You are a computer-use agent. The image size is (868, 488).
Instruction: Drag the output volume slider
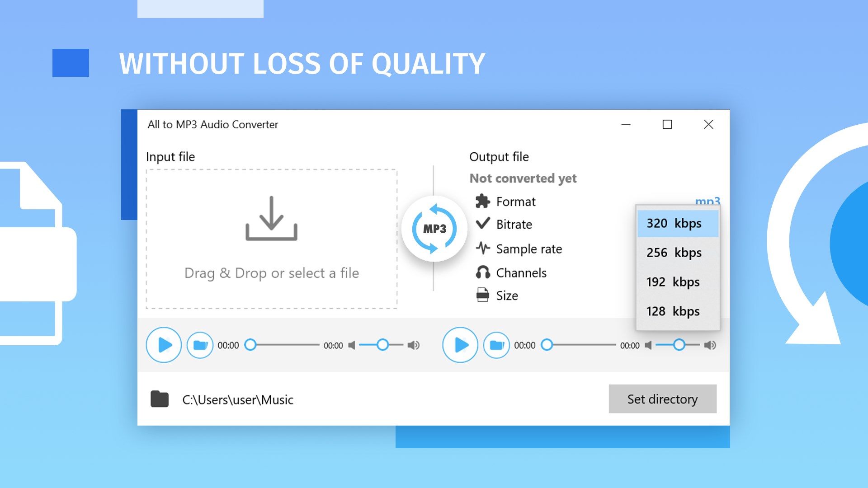[679, 346]
